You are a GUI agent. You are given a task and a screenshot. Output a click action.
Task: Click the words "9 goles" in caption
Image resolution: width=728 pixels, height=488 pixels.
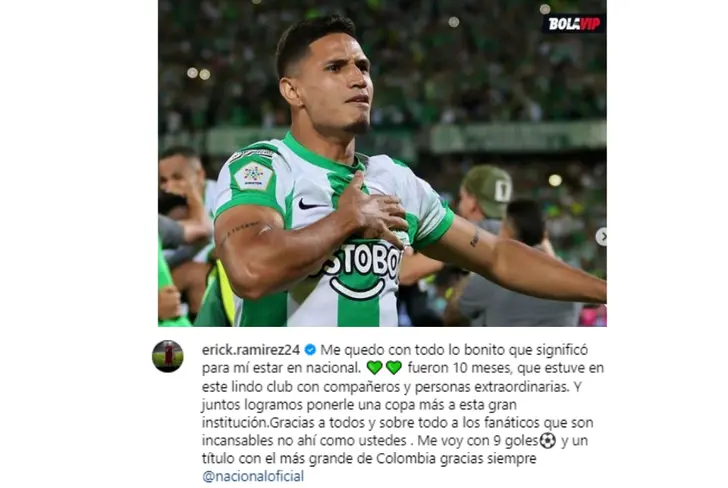[x=516, y=441]
